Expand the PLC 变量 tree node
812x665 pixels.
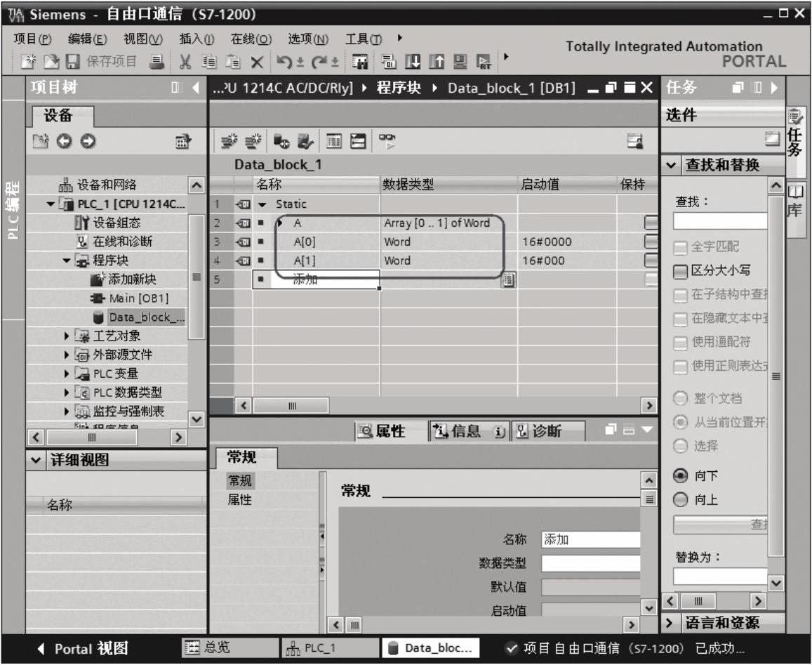coord(66,374)
